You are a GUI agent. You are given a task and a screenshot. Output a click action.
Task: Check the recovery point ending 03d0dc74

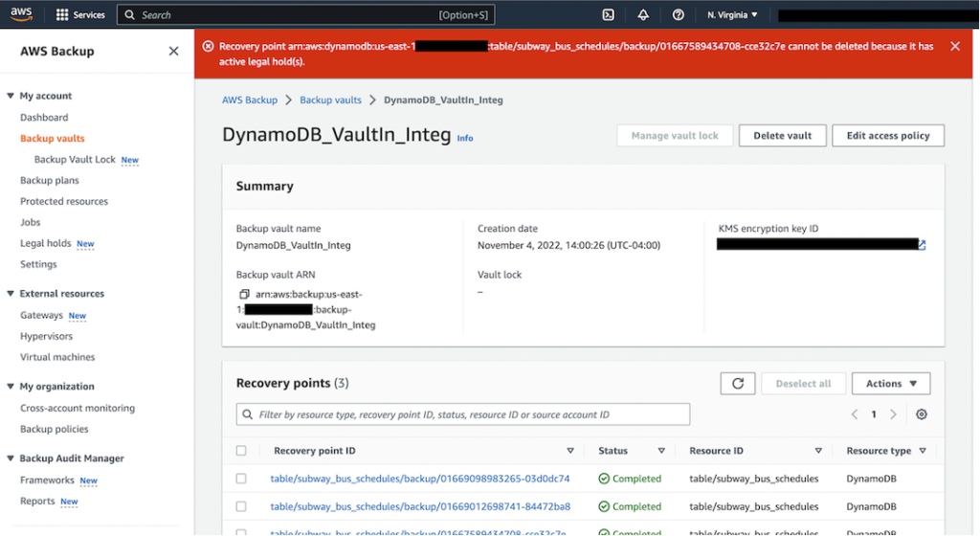click(241, 479)
